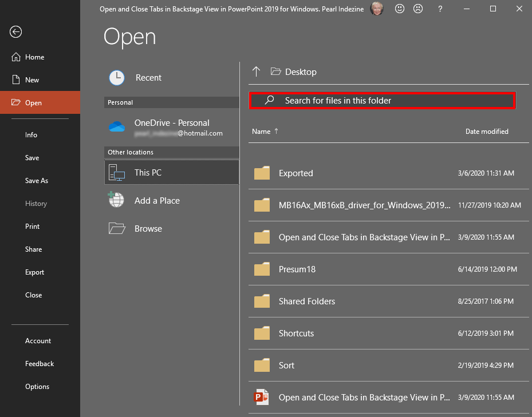Screen dimensions: 532x417
Task: Open the Presum18 folder
Action: [297, 269]
